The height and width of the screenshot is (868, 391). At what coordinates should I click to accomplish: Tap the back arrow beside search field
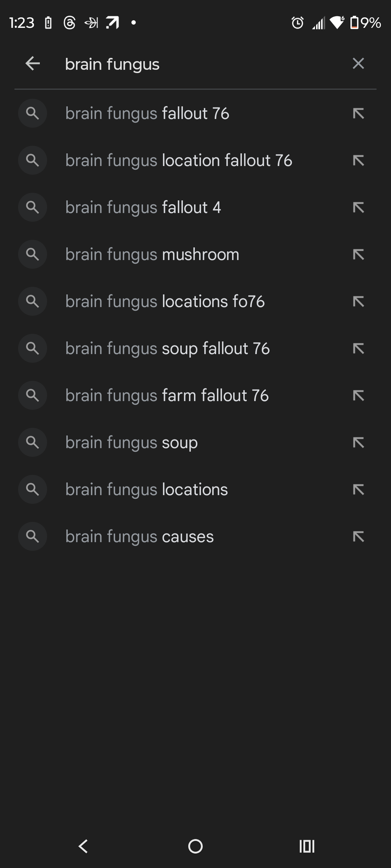(33, 64)
